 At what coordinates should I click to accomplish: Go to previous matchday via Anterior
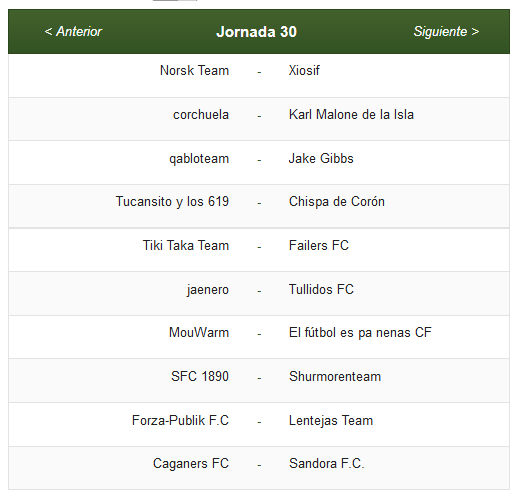click(x=73, y=32)
